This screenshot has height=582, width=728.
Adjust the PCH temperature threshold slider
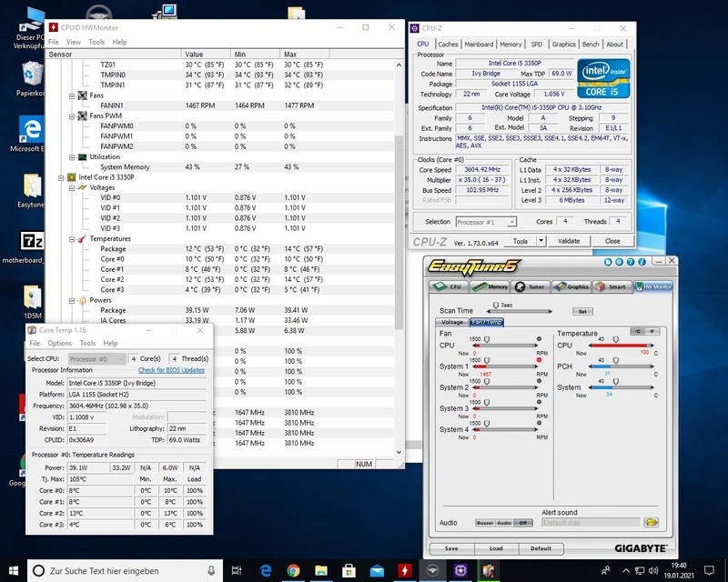(616, 361)
